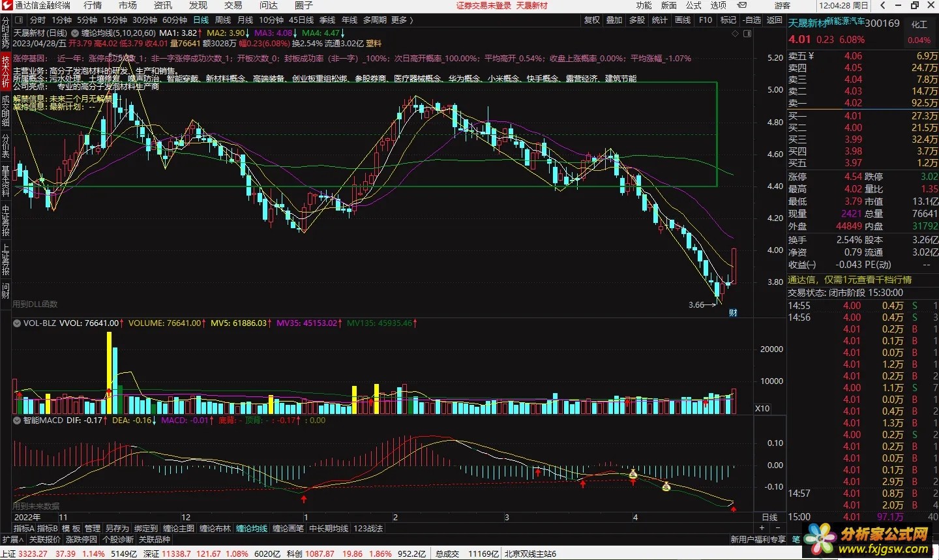Image resolution: width=939 pixels, height=560 pixels.
Task: Select the 缠论布林 indicator tab
Action: pyautogui.click(x=215, y=529)
